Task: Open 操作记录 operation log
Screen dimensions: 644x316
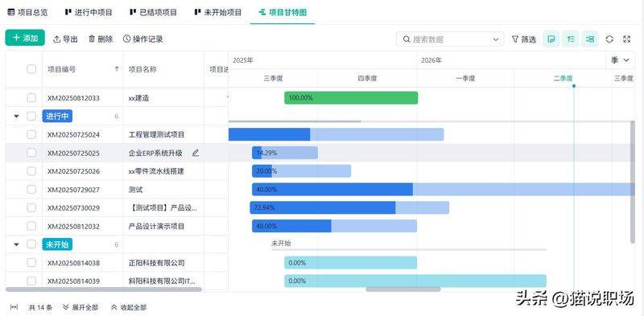Action: pyautogui.click(x=143, y=39)
